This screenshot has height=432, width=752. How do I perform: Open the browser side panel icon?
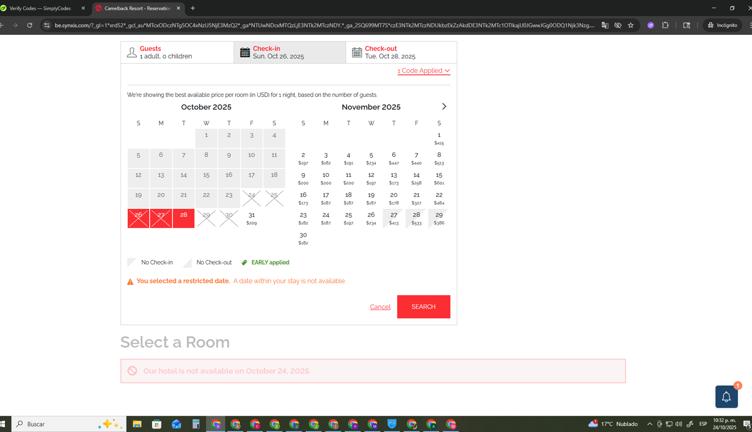686,25
